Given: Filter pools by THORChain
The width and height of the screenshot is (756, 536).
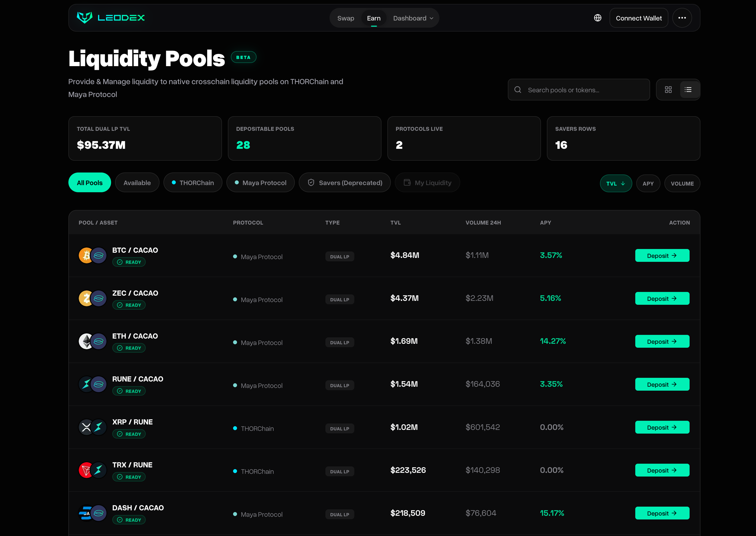Looking at the screenshot, I should pos(193,183).
